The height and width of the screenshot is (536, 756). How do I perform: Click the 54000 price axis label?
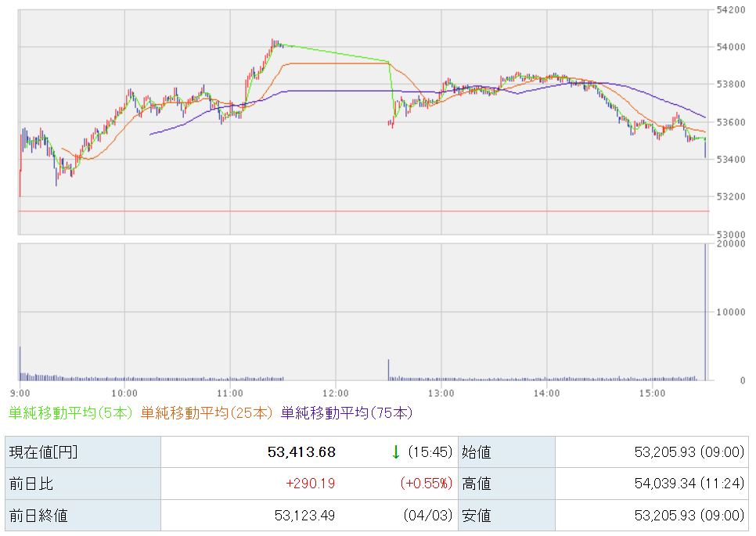pos(730,47)
